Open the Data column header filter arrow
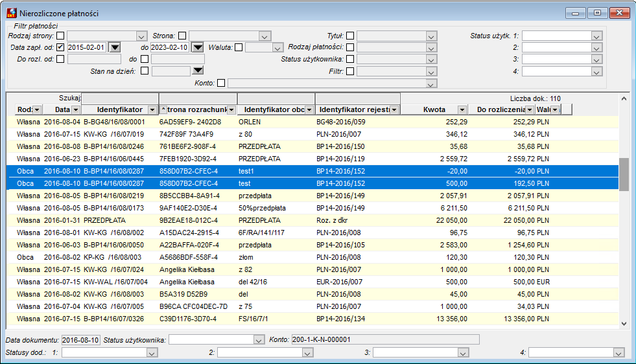Viewport: 636px width, 364px height. coord(75,110)
